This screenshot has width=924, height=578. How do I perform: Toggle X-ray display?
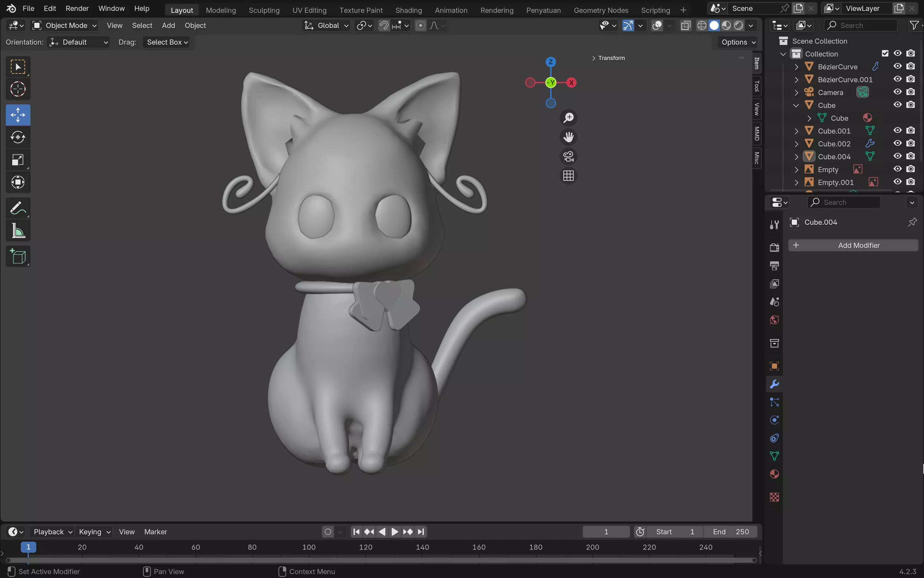click(686, 26)
